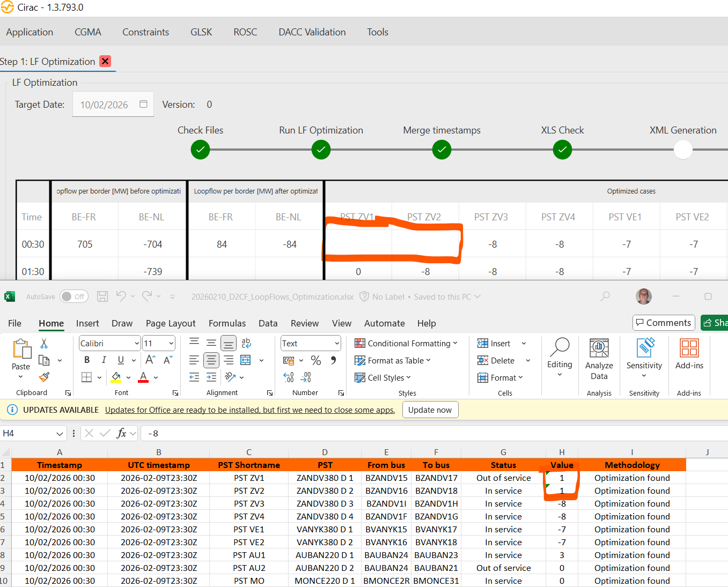Click the Italic formatting icon
This screenshot has height=587, width=728.
(x=104, y=360)
